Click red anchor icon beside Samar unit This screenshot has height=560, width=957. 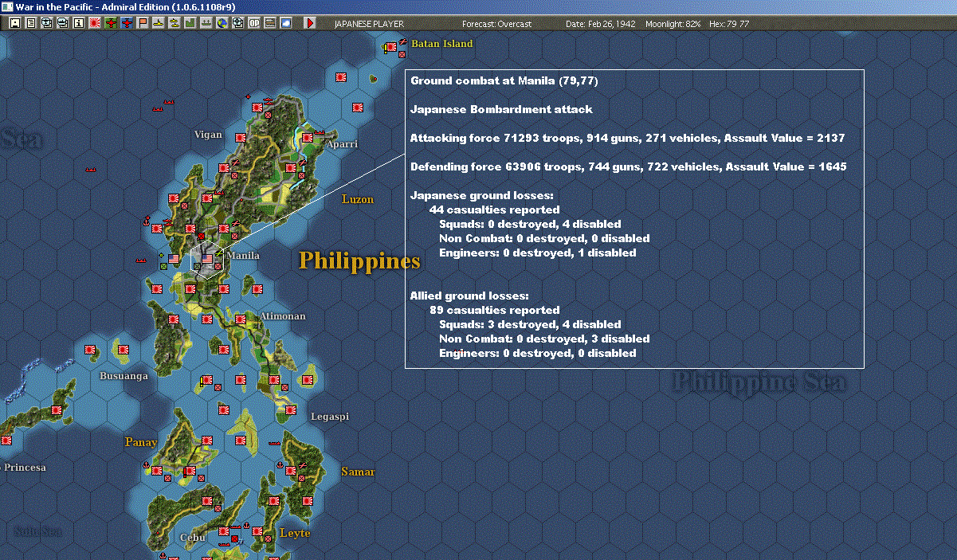pos(280,465)
